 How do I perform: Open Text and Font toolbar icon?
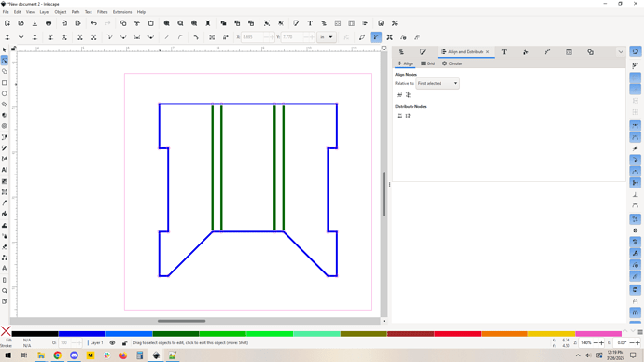click(x=310, y=23)
